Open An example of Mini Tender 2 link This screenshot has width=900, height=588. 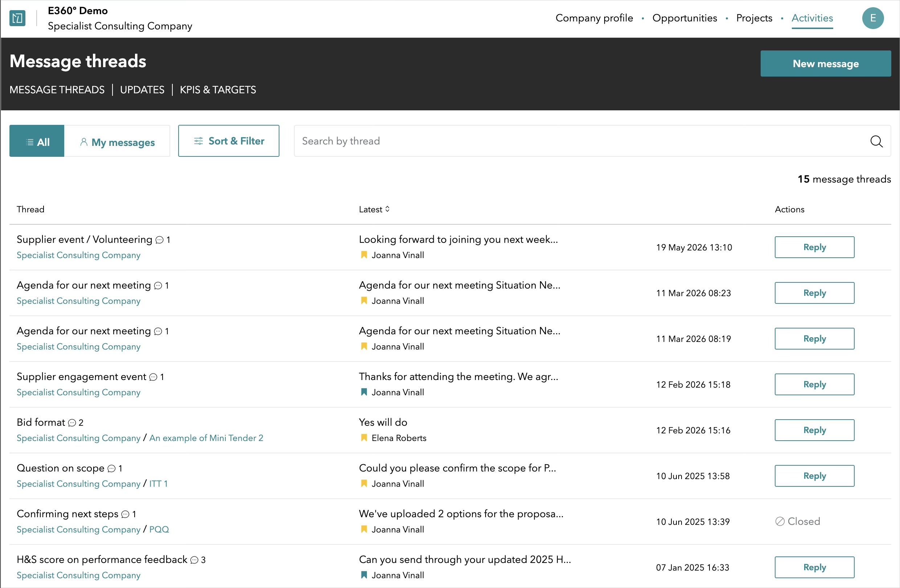(206, 438)
